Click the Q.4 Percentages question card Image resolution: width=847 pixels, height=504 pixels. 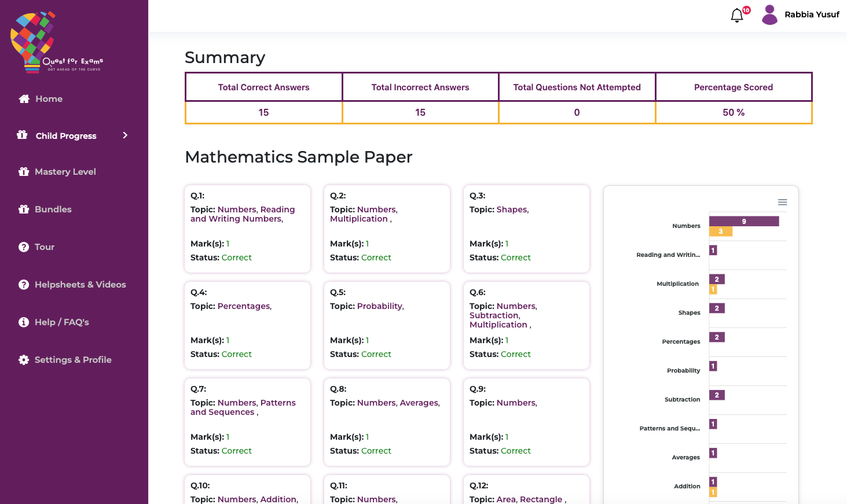247,325
